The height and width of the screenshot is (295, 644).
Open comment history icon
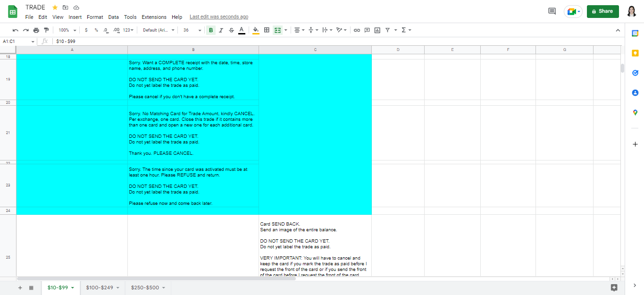552,11
